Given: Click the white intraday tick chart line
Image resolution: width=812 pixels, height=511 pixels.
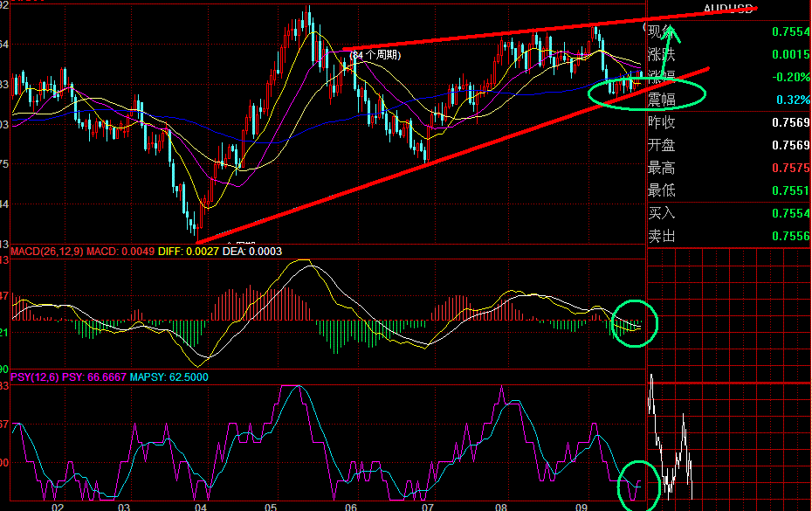Looking at the screenshot, I should (671, 437).
